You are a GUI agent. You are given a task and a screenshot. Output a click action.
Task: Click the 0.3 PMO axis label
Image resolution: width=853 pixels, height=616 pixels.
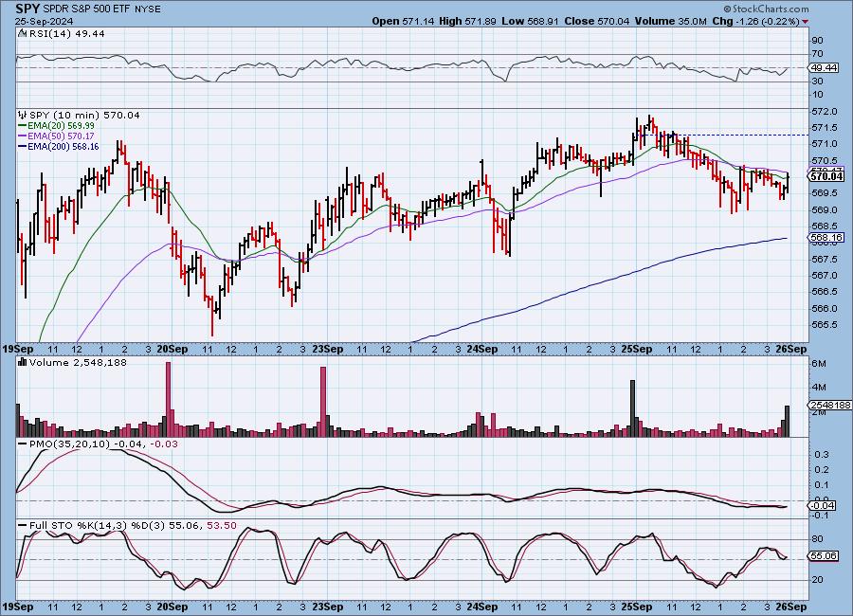(x=822, y=454)
